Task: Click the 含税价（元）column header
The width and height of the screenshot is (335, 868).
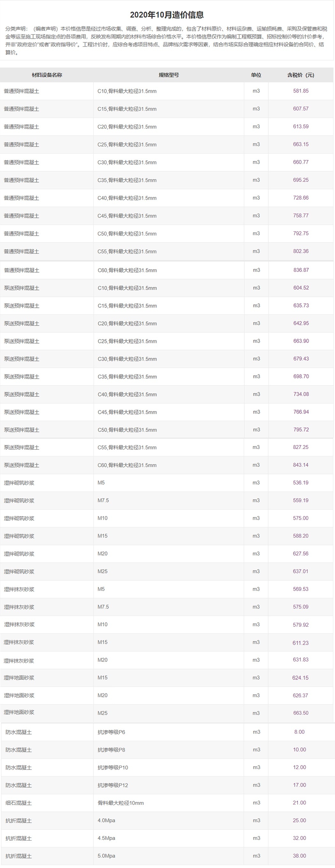Action: click(x=300, y=75)
